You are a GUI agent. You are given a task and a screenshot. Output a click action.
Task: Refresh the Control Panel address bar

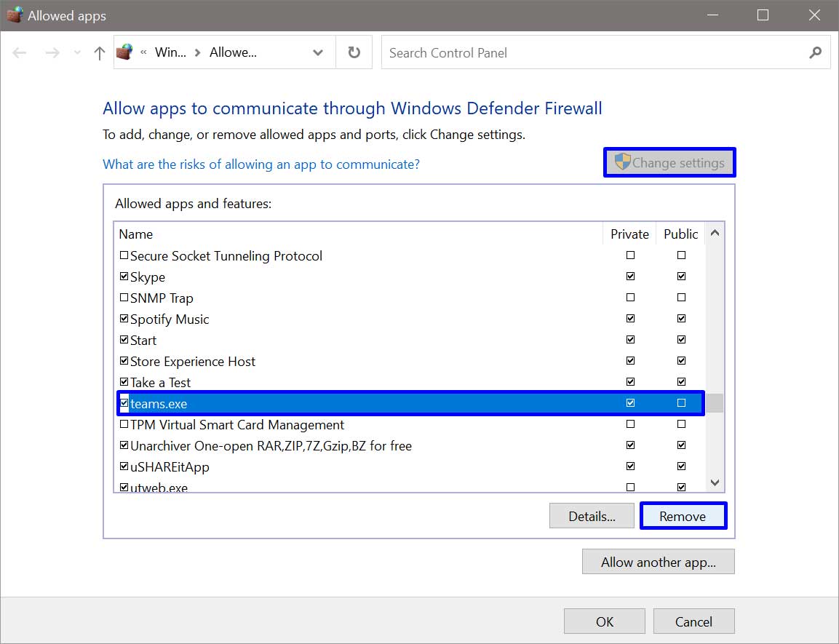click(x=354, y=52)
